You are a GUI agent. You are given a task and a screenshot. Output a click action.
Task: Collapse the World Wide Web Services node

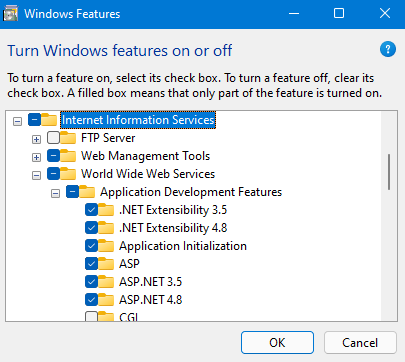point(36,175)
